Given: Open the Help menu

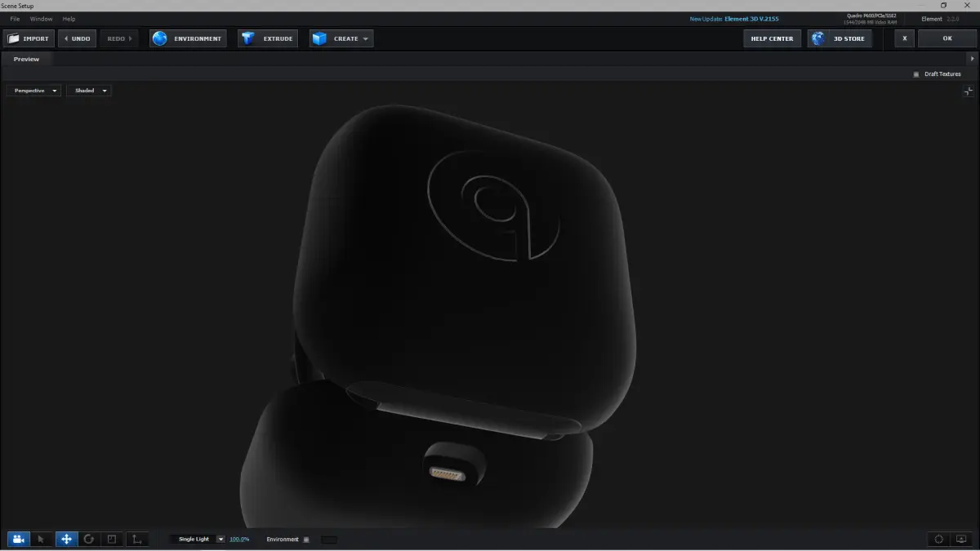Looking at the screenshot, I should tap(69, 19).
